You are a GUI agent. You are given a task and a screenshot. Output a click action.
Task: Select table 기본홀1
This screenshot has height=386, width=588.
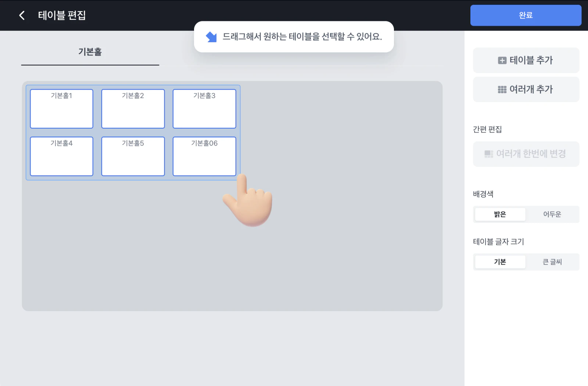click(61, 109)
